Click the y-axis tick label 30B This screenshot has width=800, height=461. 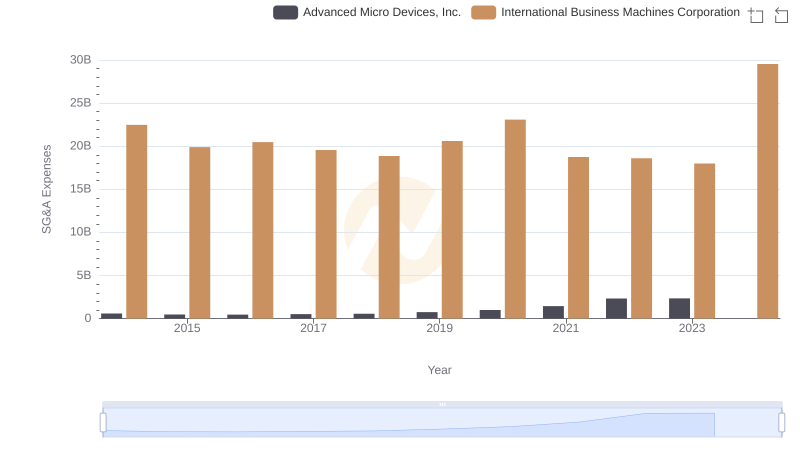pyautogui.click(x=81, y=60)
